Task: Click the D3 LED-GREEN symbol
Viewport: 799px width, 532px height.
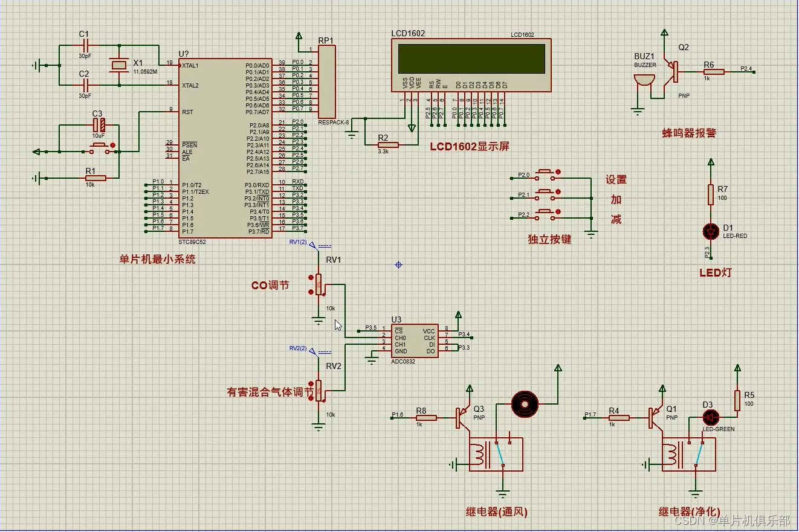Action: pyautogui.click(x=711, y=417)
